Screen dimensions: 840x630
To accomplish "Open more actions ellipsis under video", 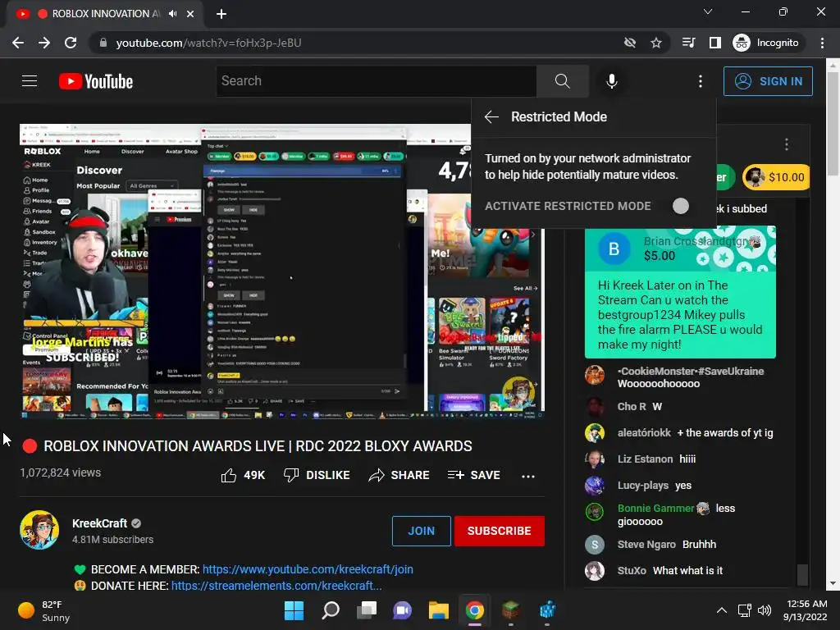I will coord(528,476).
